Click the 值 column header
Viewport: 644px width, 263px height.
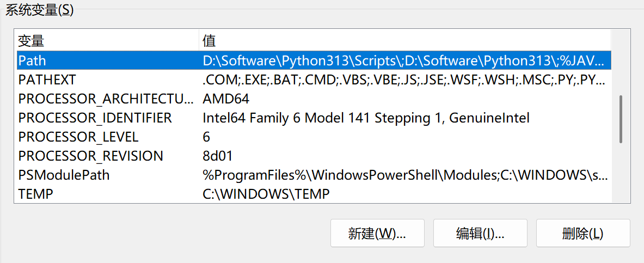pos(209,41)
